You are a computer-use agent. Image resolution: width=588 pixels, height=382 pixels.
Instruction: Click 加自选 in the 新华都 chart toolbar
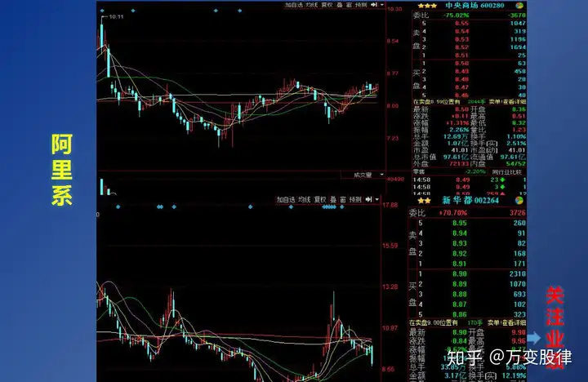[x=286, y=200]
